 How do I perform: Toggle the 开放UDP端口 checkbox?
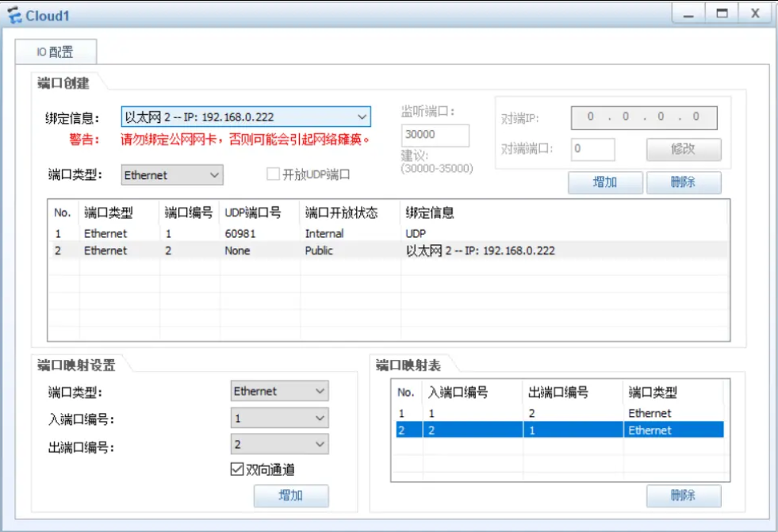(273, 174)
